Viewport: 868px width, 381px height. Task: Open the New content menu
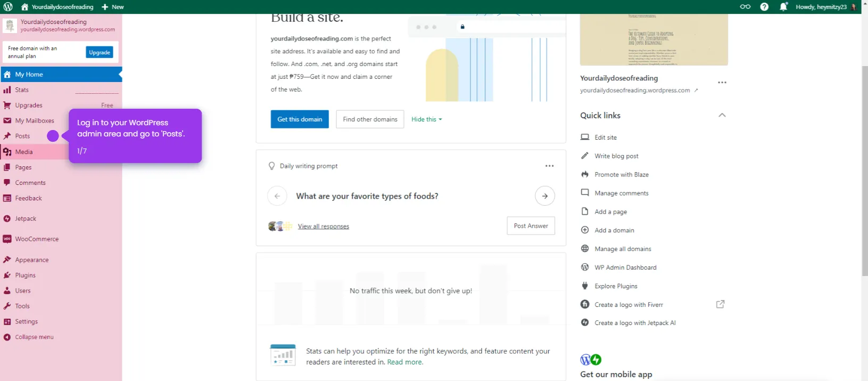pos(113,7)
